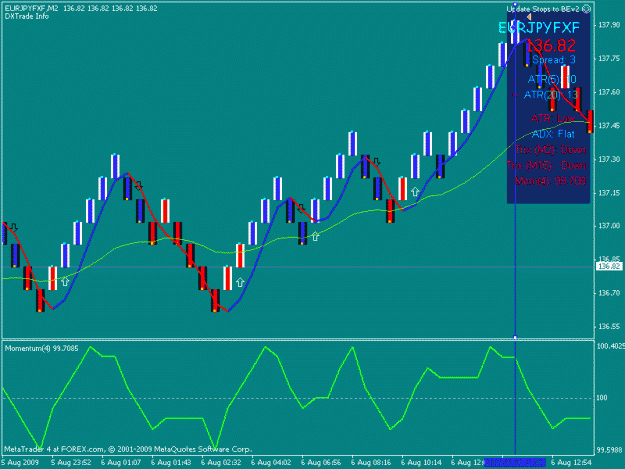Click the 'ATR(20): 13' label
Image resolution: width=625 pixels, height=469 pixels.
550,95
